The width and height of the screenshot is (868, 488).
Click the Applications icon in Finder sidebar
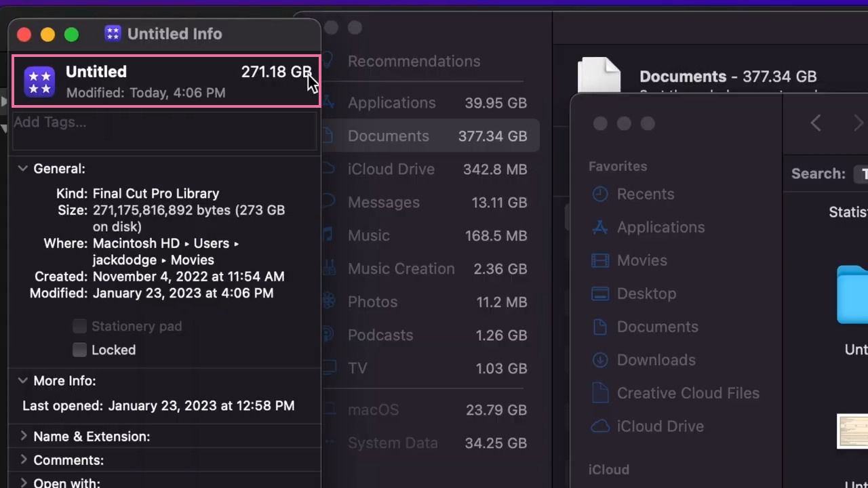coord(600,228)
